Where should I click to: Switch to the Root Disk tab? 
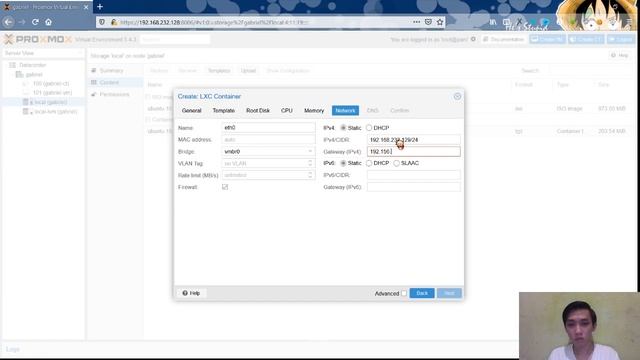pos(258,111)
